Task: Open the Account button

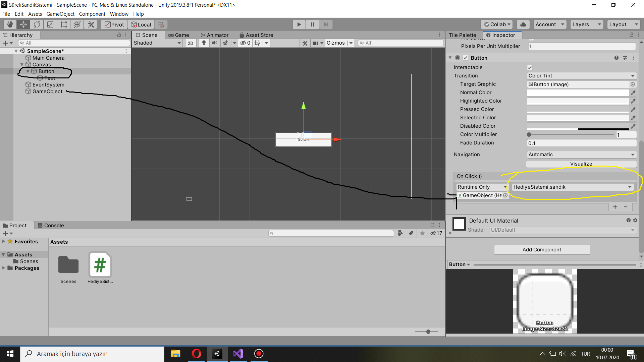Action: (x=550, y=24)
